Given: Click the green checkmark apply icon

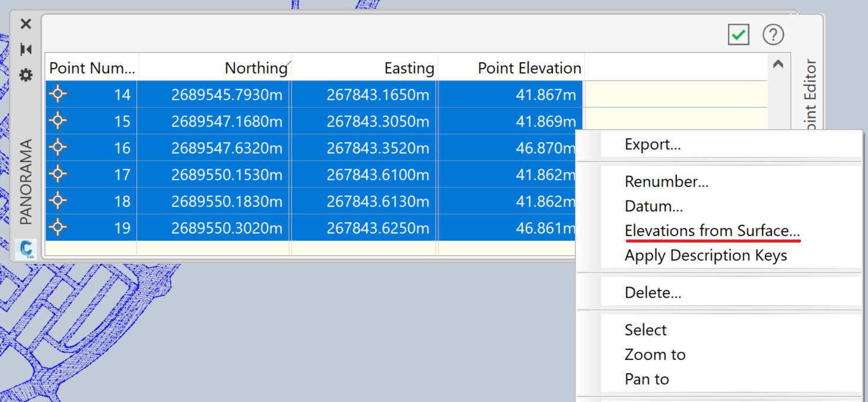Looking at the screenshot, I should 739,34.
